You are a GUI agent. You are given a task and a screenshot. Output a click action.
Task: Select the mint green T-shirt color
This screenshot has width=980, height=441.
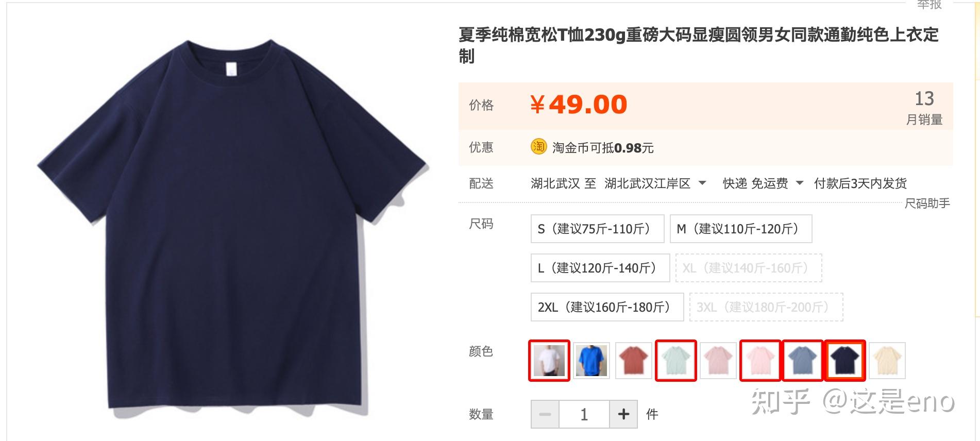(676, 361)
